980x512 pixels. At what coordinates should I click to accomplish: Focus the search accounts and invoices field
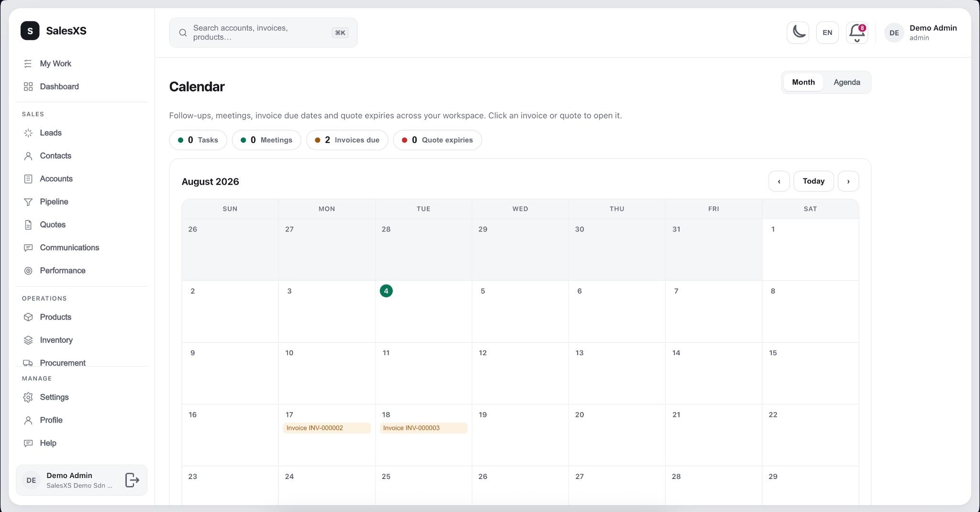(263, 33)
